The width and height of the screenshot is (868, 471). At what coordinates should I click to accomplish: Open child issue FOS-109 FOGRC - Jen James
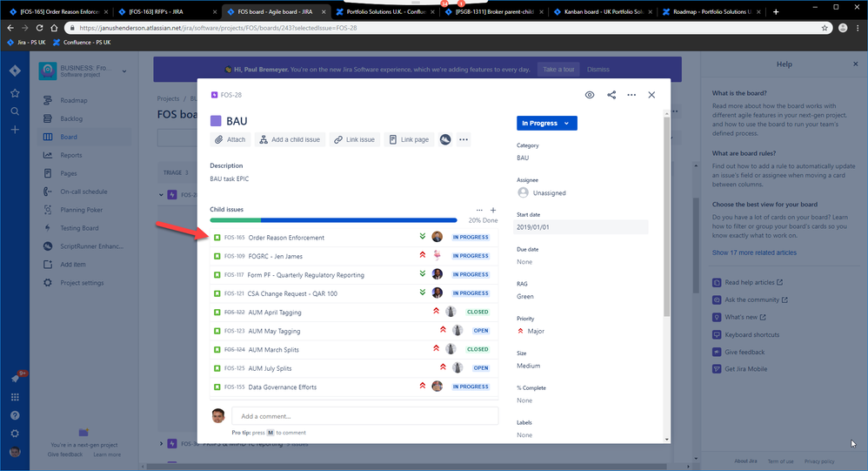tap(354, 256)
